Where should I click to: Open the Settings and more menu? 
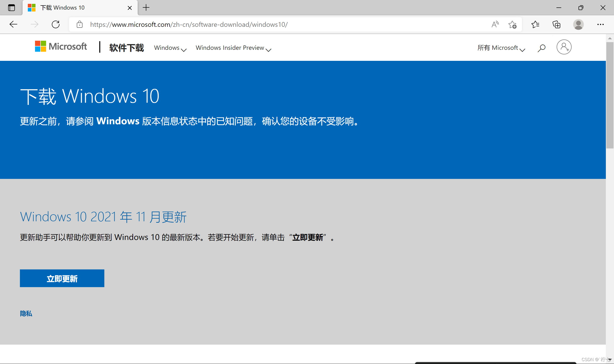[x=600, y=24]
